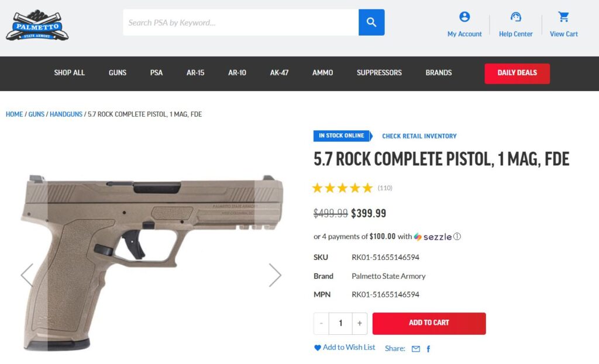The image size is (599, 364).
Task: Focus the Search PSA by Keyword field
Action: 240,22
